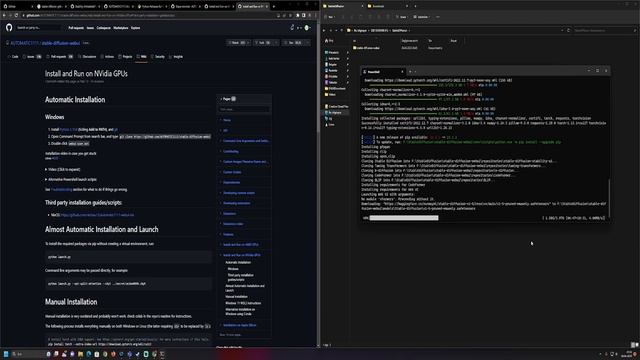Open the Contributing wiki page link
640x360 pixels.
(x=231, y=151)
